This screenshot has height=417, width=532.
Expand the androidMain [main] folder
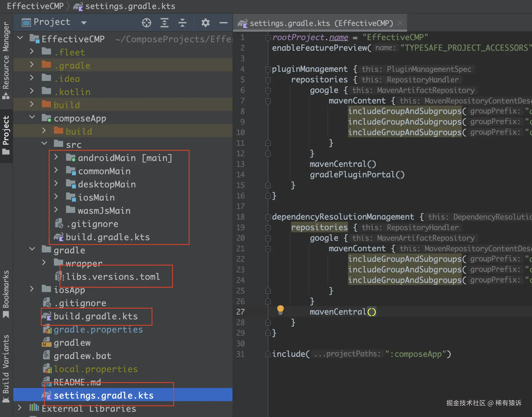point(56,157)
